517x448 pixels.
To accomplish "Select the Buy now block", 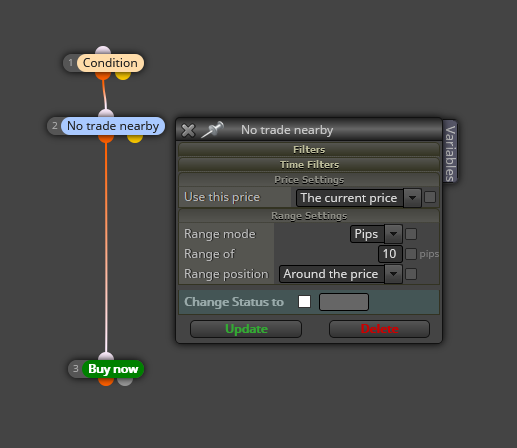I will [x=113, y=369].
